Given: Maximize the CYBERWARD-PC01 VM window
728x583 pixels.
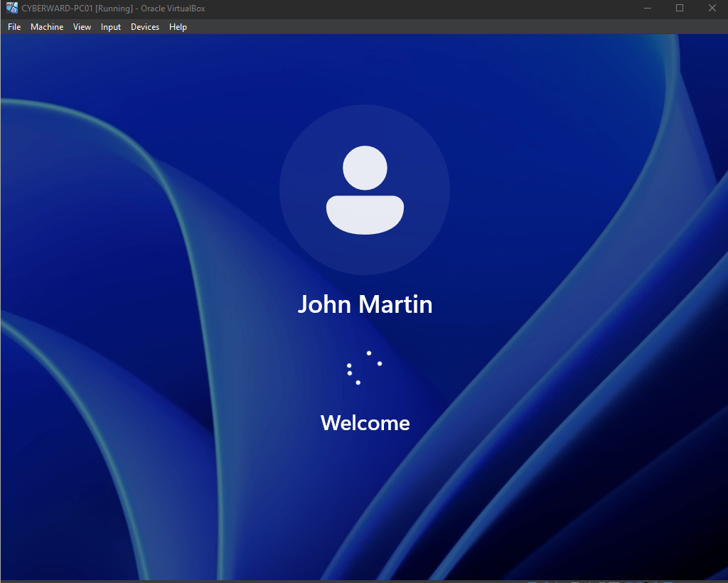Looking at the screenshot, I should point(680,9).
